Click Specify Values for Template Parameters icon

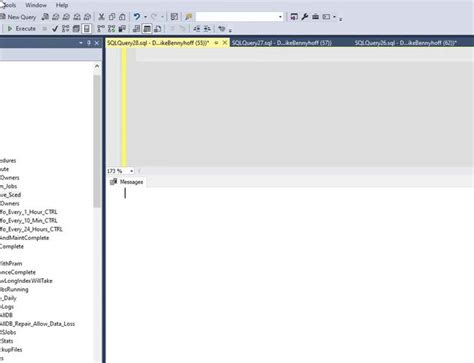tap(222, 29)
